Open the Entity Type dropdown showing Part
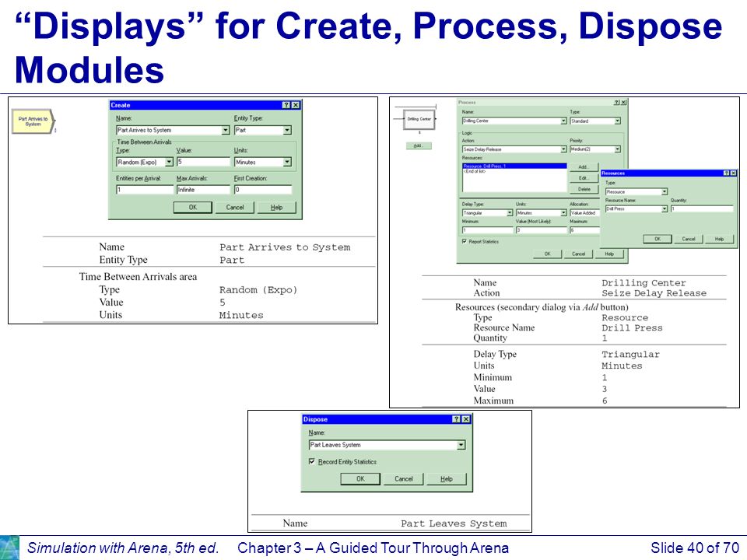The width and height of the screenshot is (747, 560). click(x=287, y=130)
